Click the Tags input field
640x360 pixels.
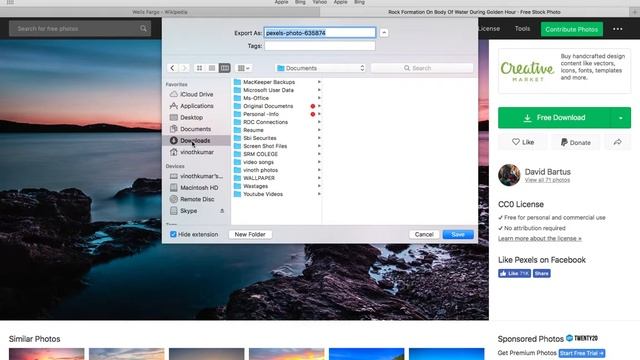(320, 46)
